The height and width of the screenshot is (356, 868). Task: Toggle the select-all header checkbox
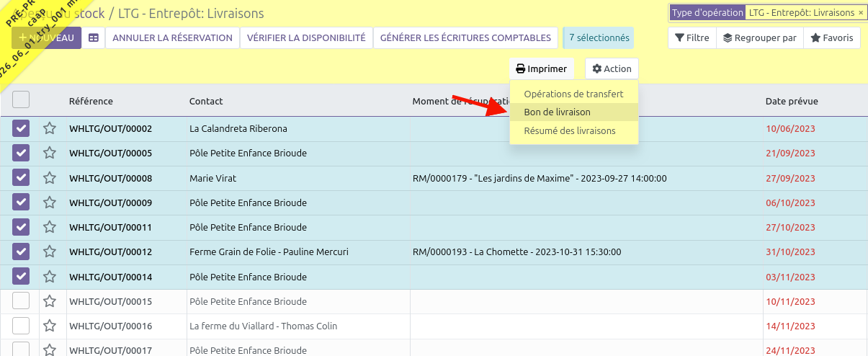pos(21,99)
